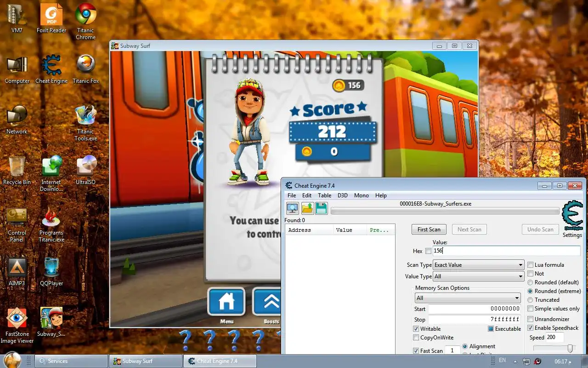Open Titanic Fox desktop icon
The height and width of the screenshot is (368, 588).
tap(85, 69)
